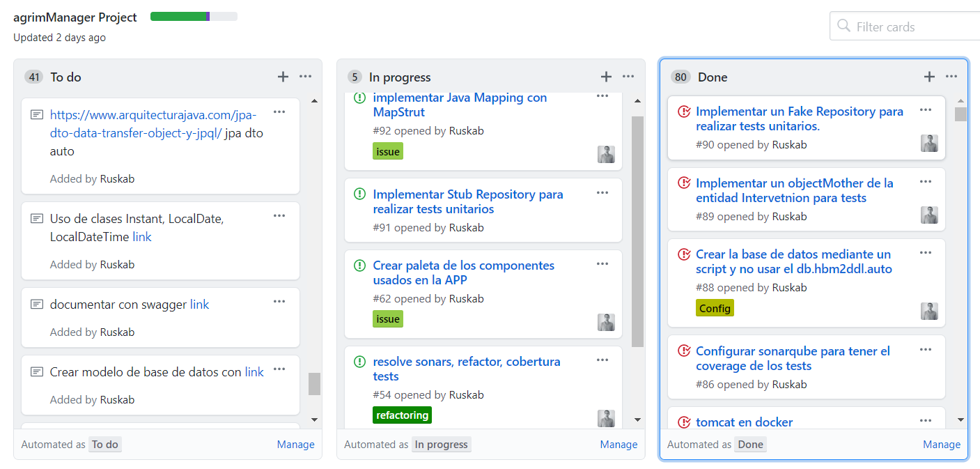Click note icon on documentar con swagger card

pyautogui.click(x=37, y=305)
